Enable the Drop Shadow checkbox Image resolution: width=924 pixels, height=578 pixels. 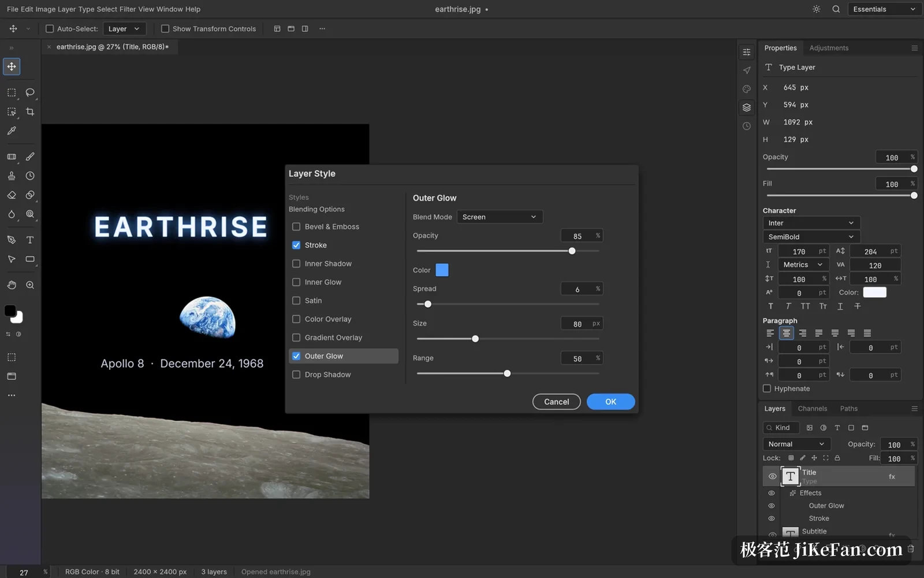coord(296,375)
